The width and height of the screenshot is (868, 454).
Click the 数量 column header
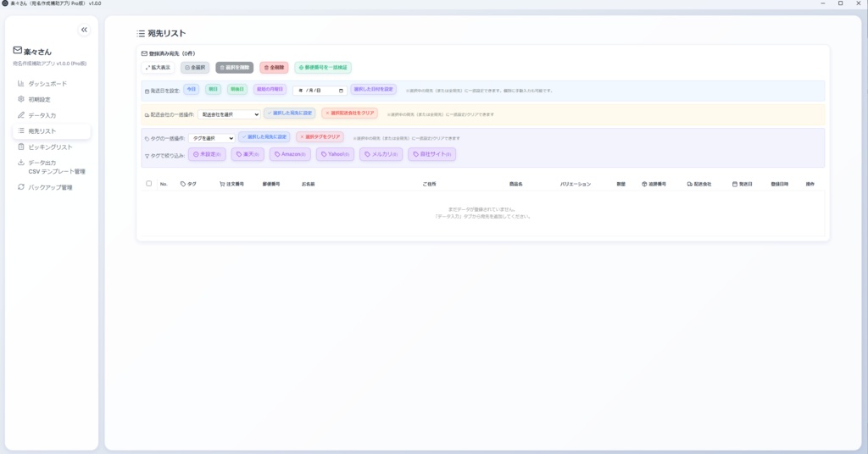pyautogui.click(x=621, y=184)
